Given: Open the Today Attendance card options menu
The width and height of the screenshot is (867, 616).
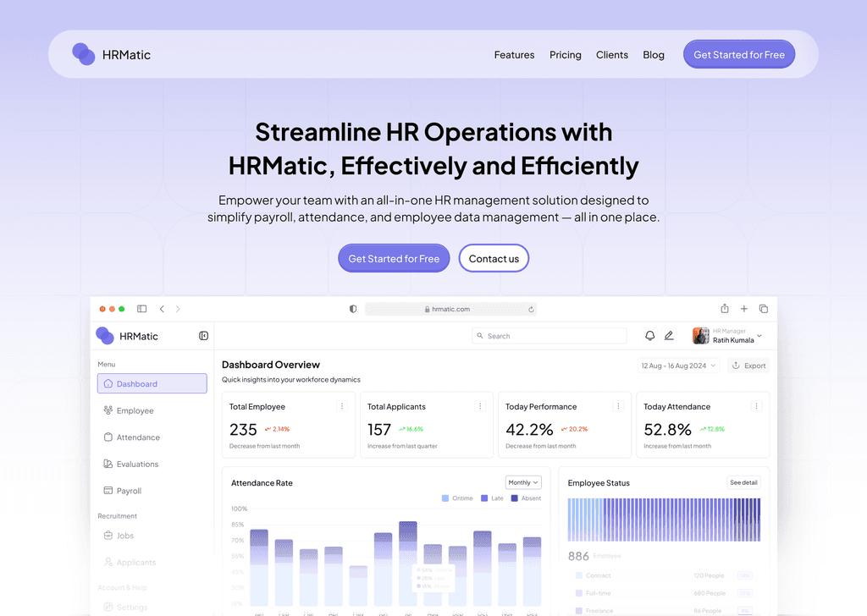Looking at the screenshot, I should coord(756,406).
